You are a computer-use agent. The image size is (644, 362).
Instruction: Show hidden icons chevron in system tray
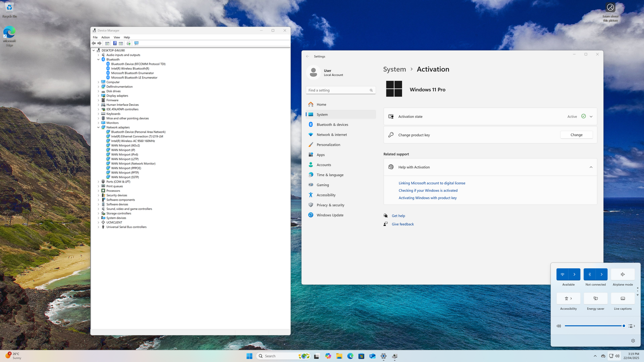point(595,356)
